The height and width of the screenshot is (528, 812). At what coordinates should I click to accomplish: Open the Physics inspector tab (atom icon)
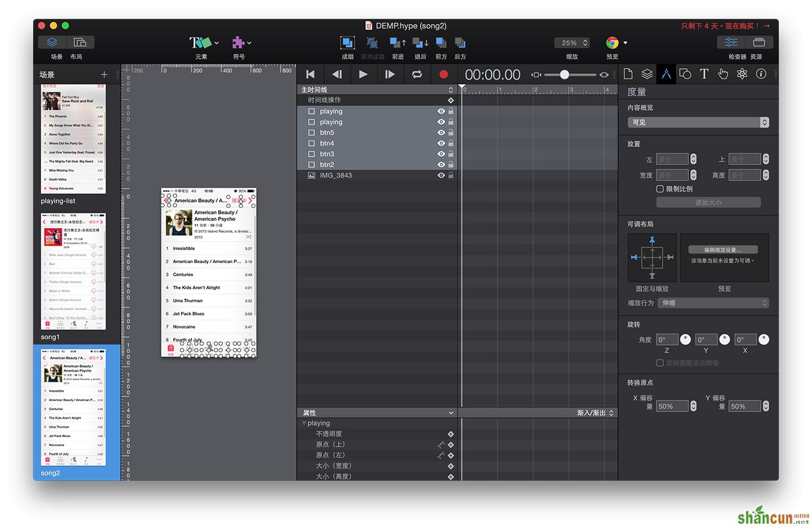pyautogui.click(x=742, y=74)
